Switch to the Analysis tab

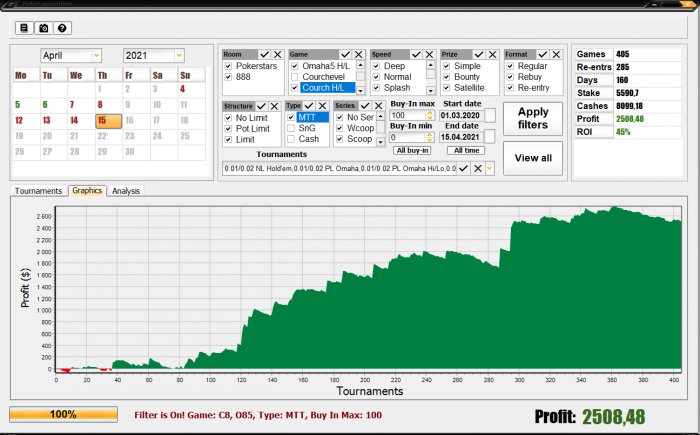126,191
